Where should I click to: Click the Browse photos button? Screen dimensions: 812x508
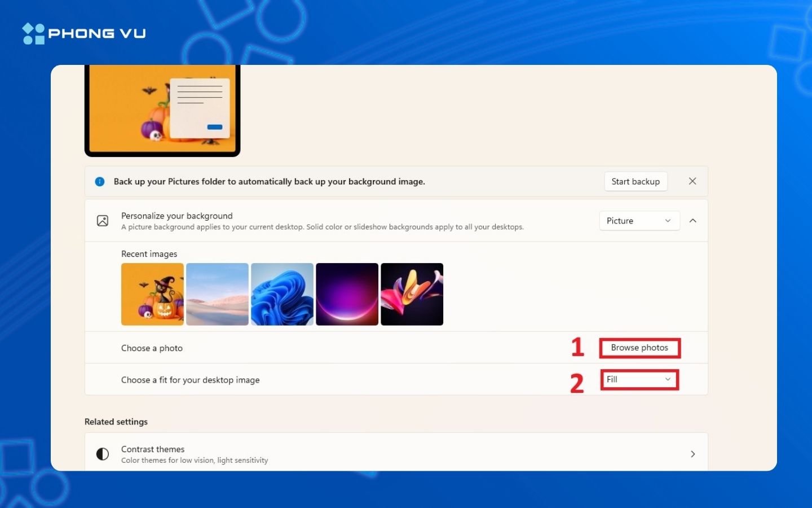point(639,348)
